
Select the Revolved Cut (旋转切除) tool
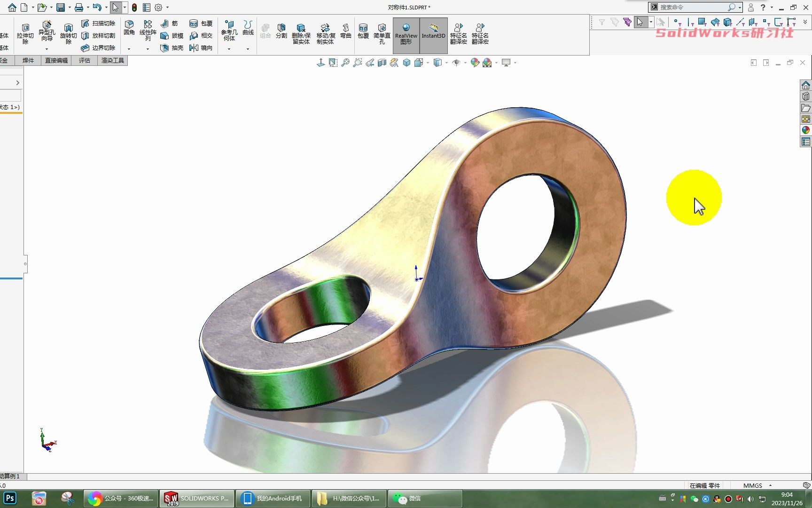[68, 34]
